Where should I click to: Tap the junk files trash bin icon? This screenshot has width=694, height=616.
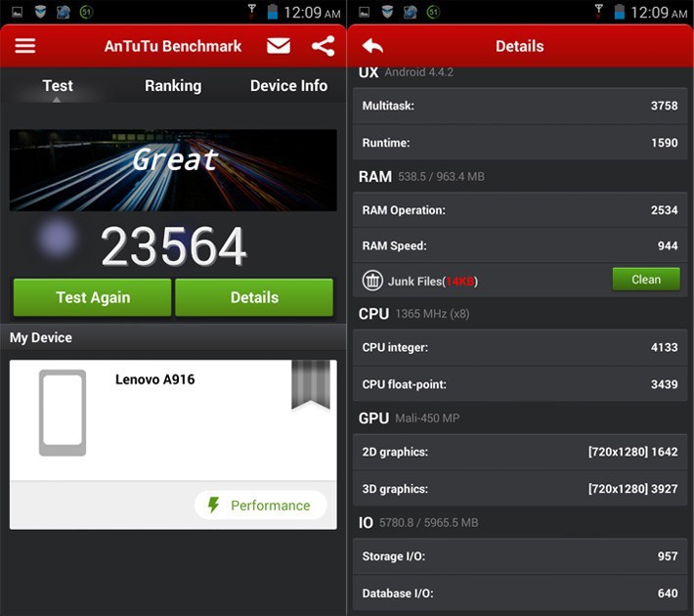[x=372, y=281]
